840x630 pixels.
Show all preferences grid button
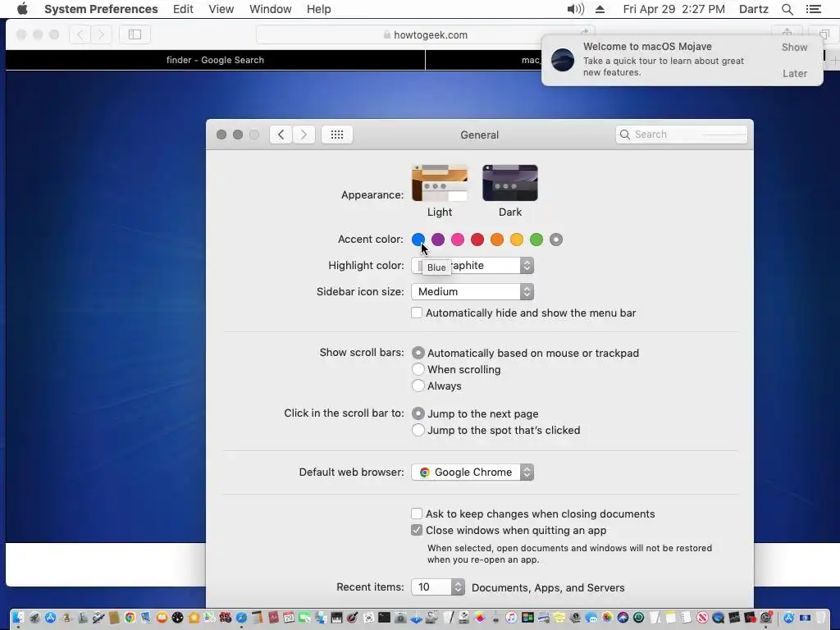click(337, 135)
